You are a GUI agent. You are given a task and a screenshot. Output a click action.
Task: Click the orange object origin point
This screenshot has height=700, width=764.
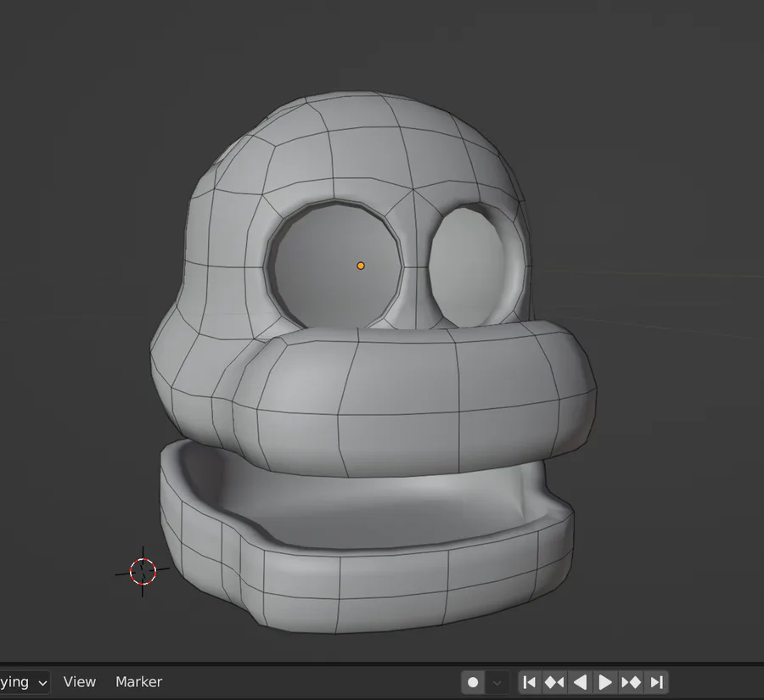click(361, 266)
